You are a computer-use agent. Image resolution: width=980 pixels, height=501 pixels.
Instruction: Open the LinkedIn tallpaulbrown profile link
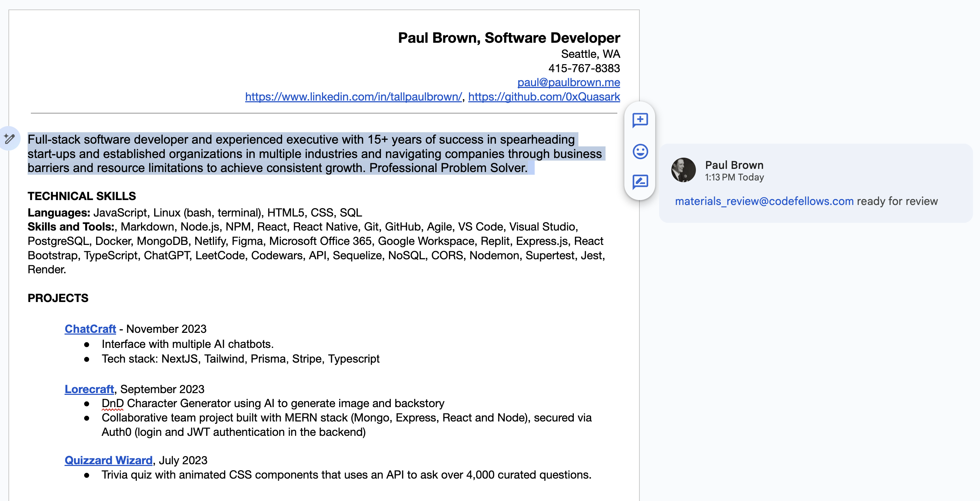coord(353,97)
